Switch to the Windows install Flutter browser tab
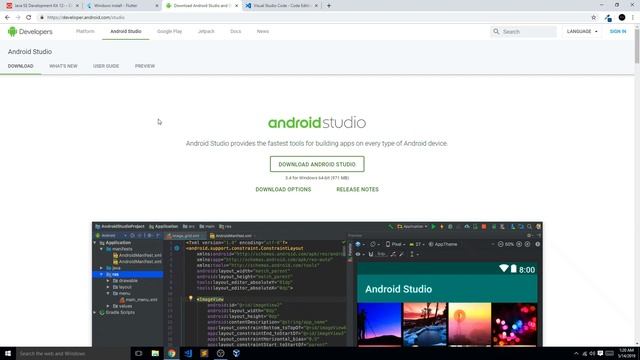Image resolution: width=640 pixels, height=360 pixels. 122,6
